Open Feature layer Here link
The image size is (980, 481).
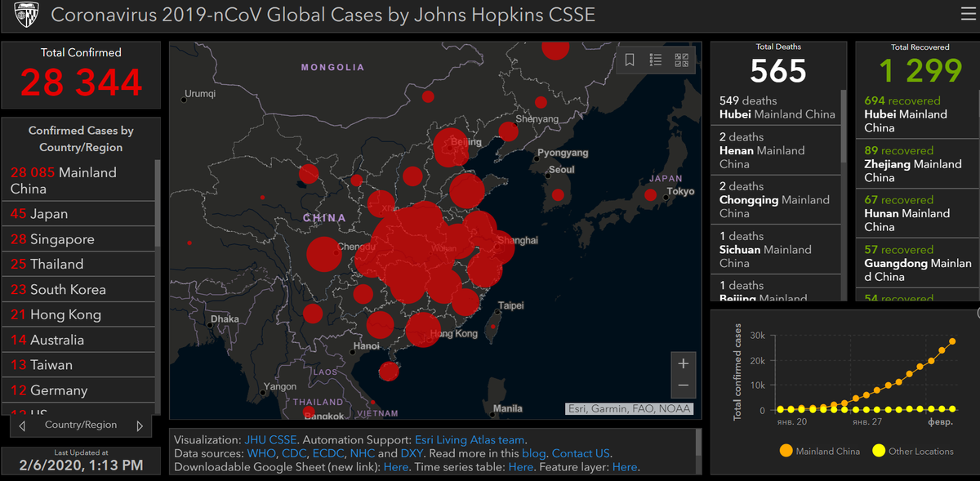625,467
